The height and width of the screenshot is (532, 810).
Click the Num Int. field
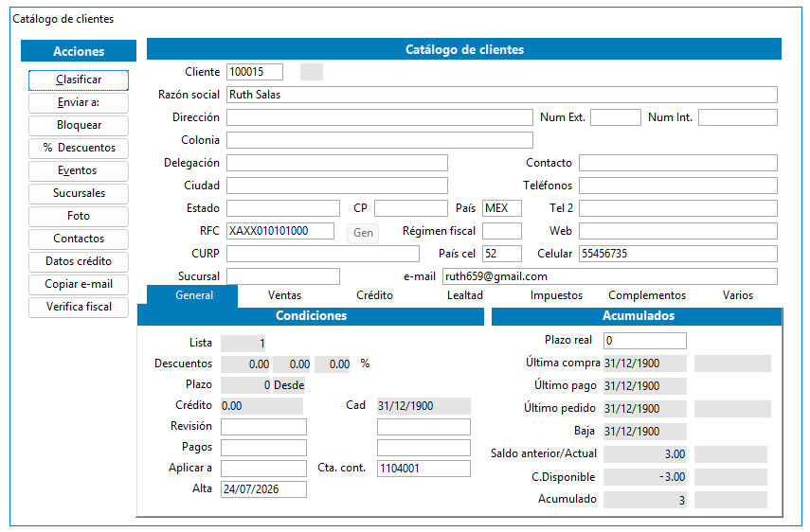point(738,117)
